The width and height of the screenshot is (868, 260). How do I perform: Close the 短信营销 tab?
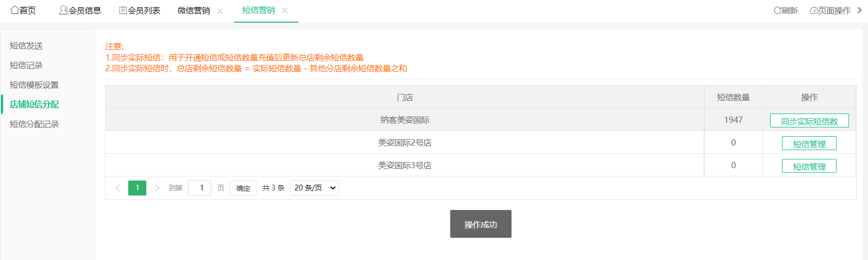pos(285,10)
